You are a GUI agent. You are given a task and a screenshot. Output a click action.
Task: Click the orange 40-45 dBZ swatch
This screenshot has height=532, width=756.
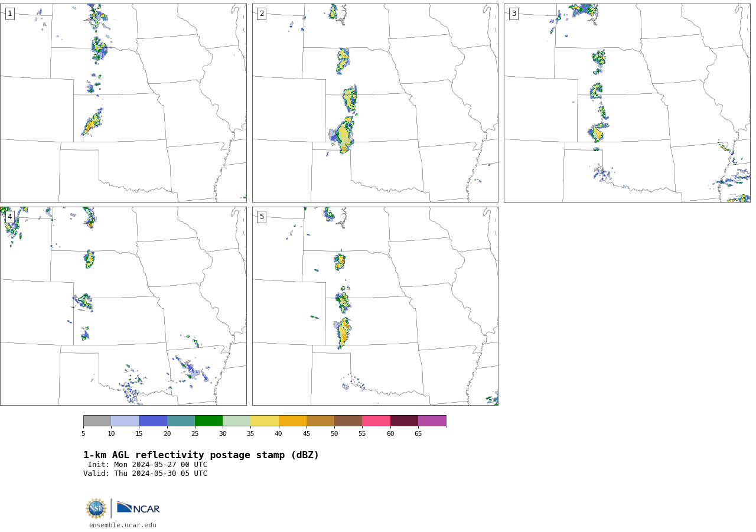pos(292,420)
